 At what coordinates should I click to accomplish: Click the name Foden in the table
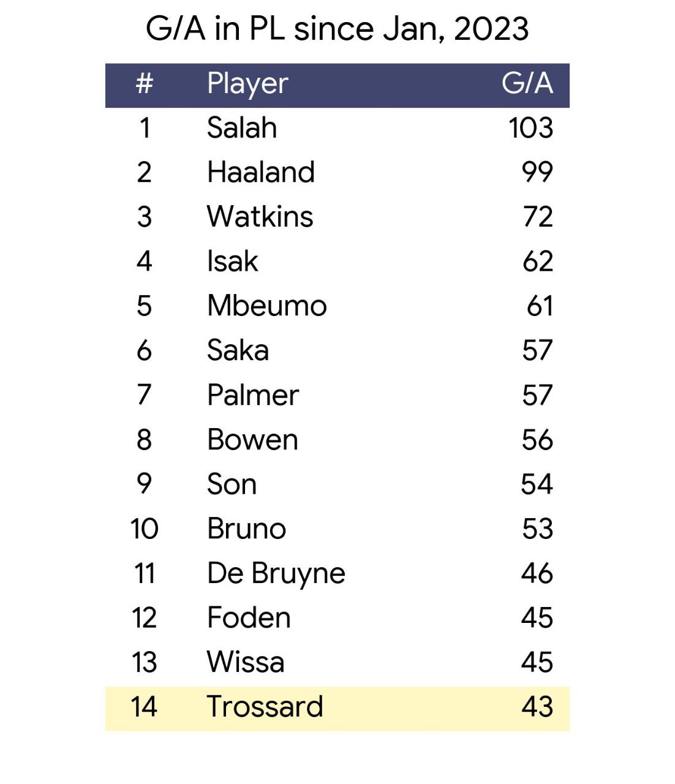(x=249, y=617)
